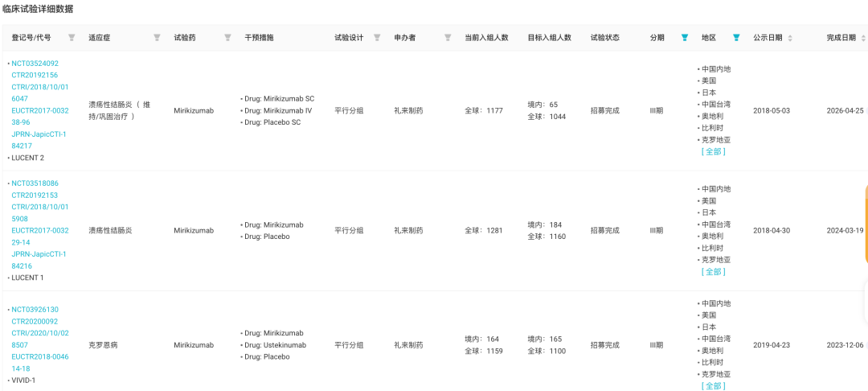
Task: Open filter icon for 试验药 column
Action: tap(227, 38)
